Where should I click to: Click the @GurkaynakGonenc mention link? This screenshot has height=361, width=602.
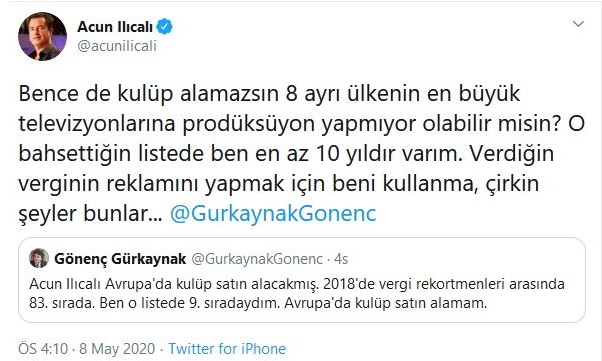click(x=273, y=214)
